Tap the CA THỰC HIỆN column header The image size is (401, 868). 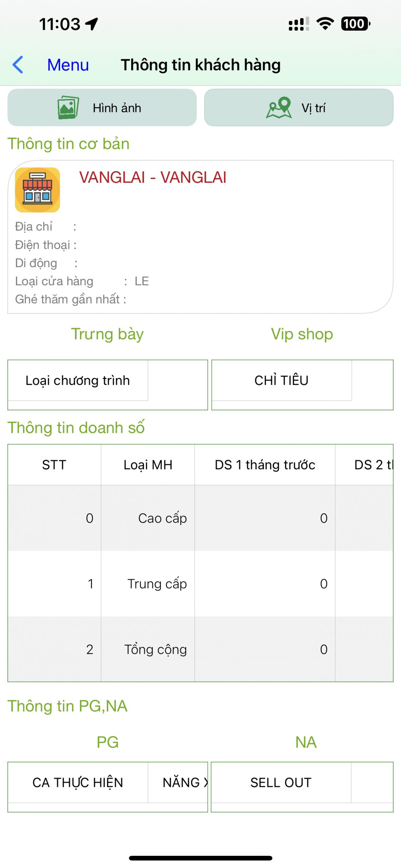pos(78,783)
